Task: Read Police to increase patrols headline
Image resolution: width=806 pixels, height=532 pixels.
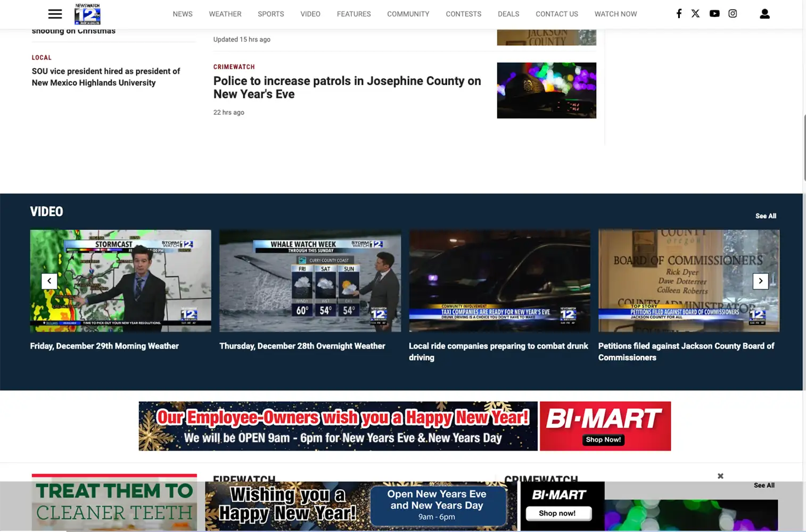Action: 347,87
